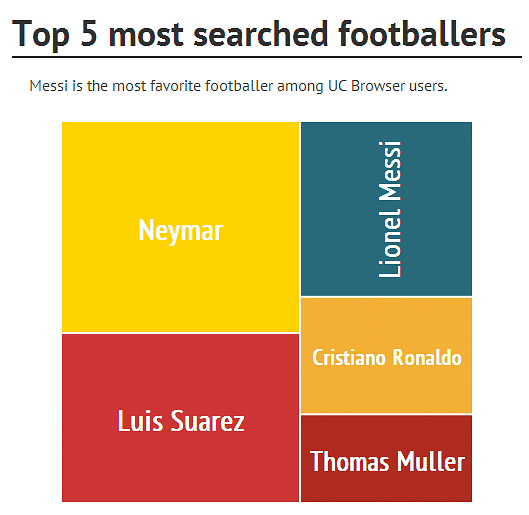The height and width of the screenshot is (515, 529).
Task: Select the teal Lionel Messi rectangle
Action: 386,209
